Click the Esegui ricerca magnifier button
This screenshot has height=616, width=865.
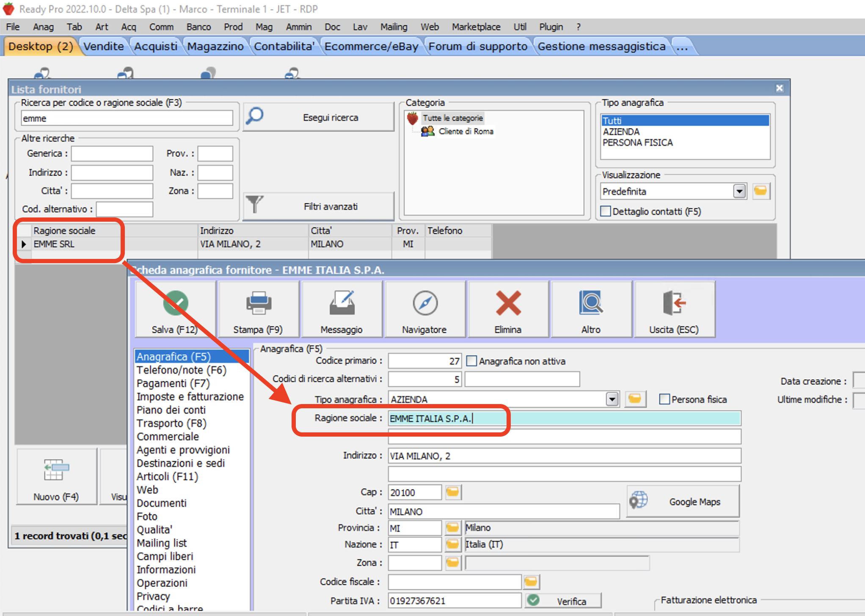(319, 117)
